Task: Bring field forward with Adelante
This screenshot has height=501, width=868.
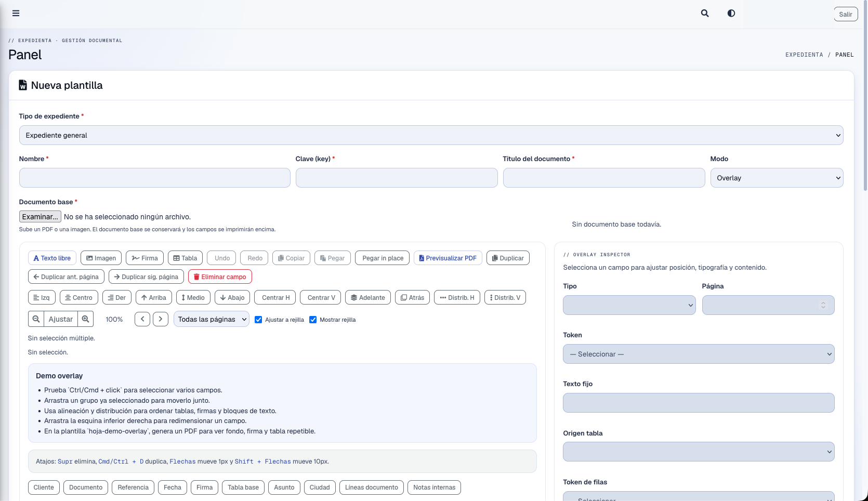Action: point(368,298)
